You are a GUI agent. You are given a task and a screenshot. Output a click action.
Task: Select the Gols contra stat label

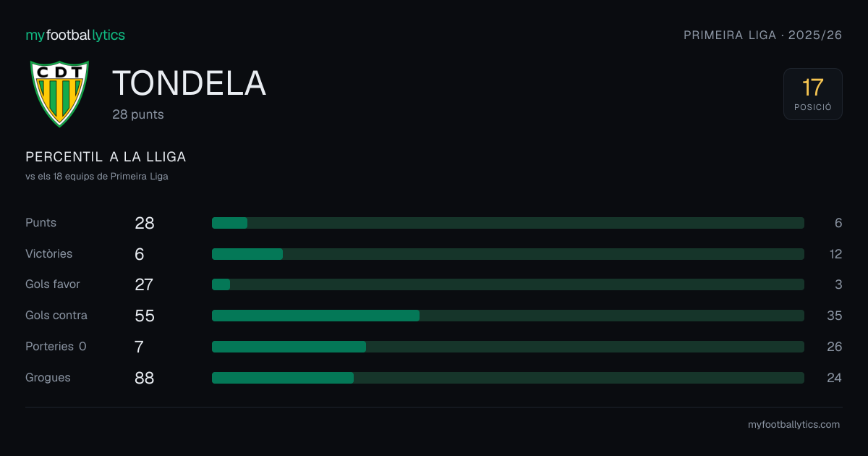click(x=56, y=316)
